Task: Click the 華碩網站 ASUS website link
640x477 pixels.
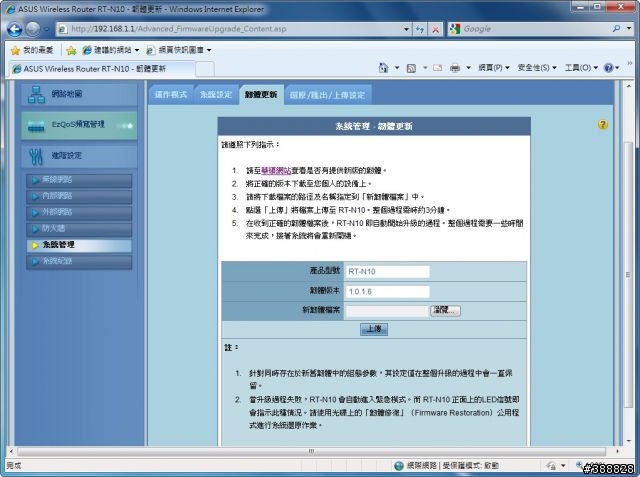Action: click(276, 171)
